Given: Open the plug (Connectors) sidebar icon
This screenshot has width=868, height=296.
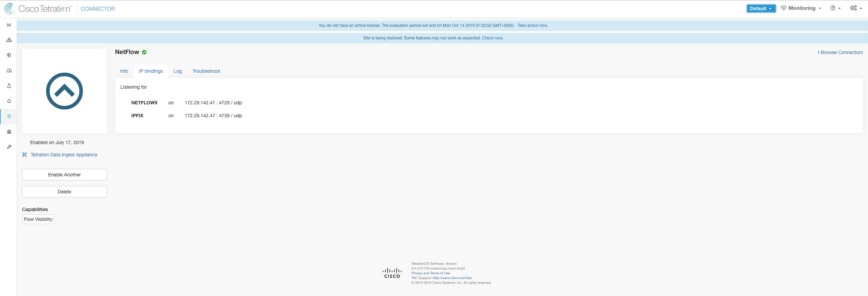Looking at the screenshot, I should (x=9, y=116).
